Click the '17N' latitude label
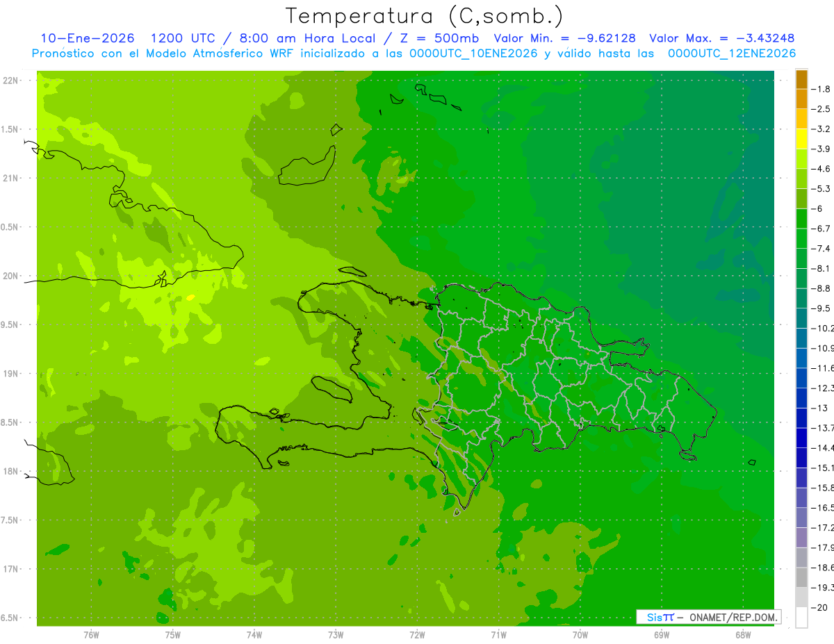The height and width of the screenshot is (644, 834). click(12, 569)
